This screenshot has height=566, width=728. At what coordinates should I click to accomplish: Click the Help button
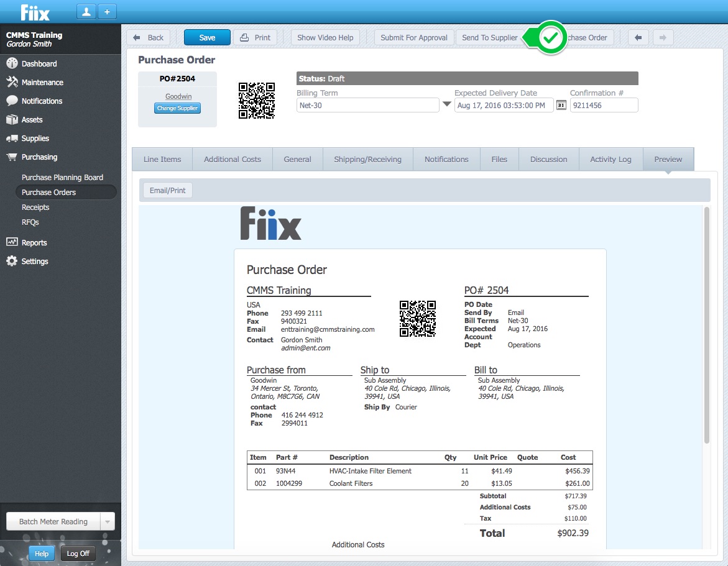click(41, 554)
